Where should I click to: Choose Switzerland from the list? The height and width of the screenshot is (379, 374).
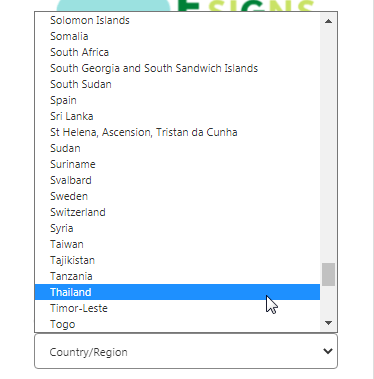click(x=177, y=212)
